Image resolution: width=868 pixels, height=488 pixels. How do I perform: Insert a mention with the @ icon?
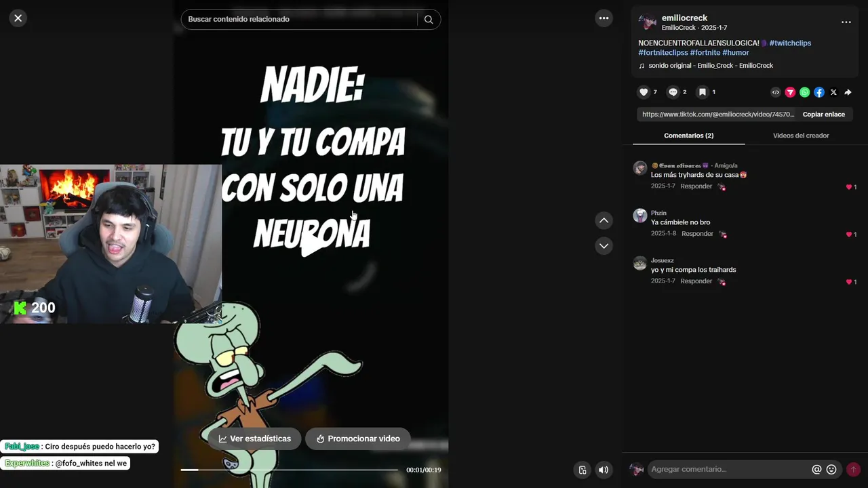pos(816,469)
